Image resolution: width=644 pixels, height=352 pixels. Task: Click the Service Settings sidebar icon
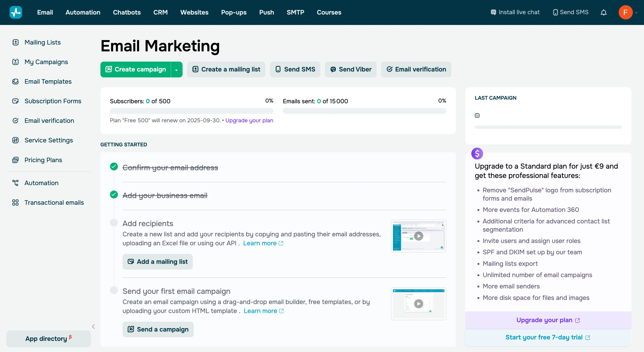pos(15,140)
